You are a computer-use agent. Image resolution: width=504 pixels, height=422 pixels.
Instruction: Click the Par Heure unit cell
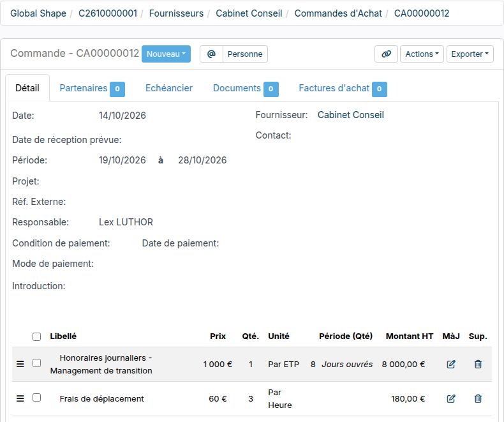point(280,399)
